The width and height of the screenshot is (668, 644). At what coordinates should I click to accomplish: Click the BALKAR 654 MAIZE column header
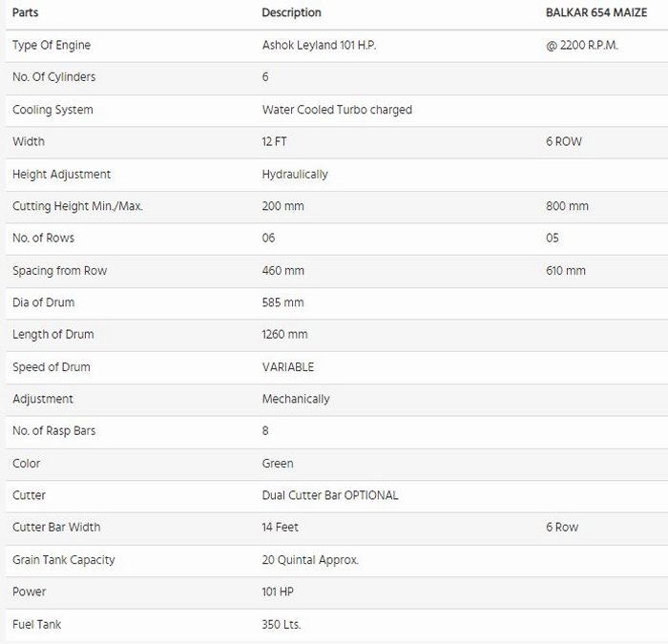click(x=596, y=12)
